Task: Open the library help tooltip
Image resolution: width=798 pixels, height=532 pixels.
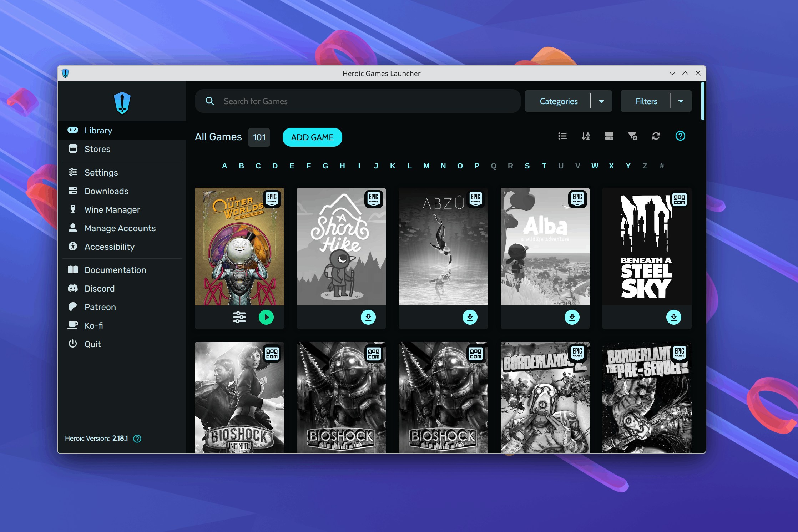Action: pyautogui.click(x=680, y=136)
